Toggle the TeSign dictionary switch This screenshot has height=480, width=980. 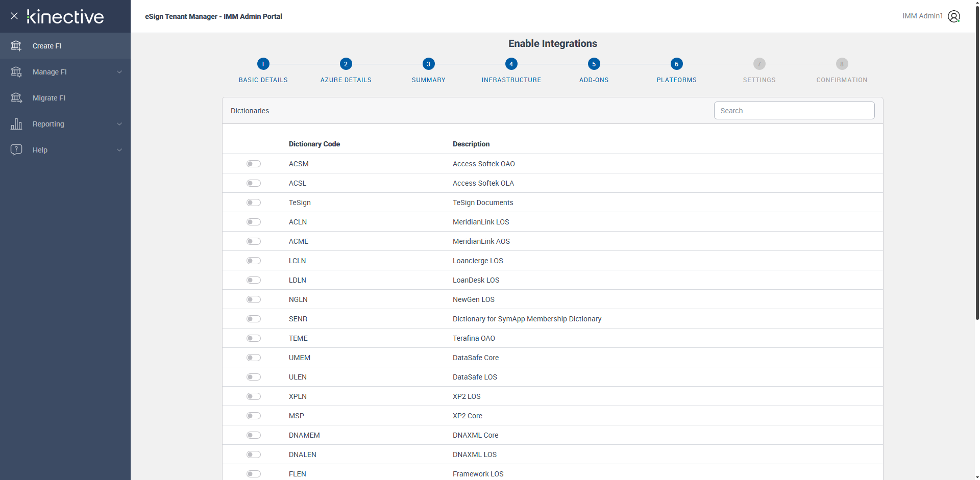pos(254,203)
